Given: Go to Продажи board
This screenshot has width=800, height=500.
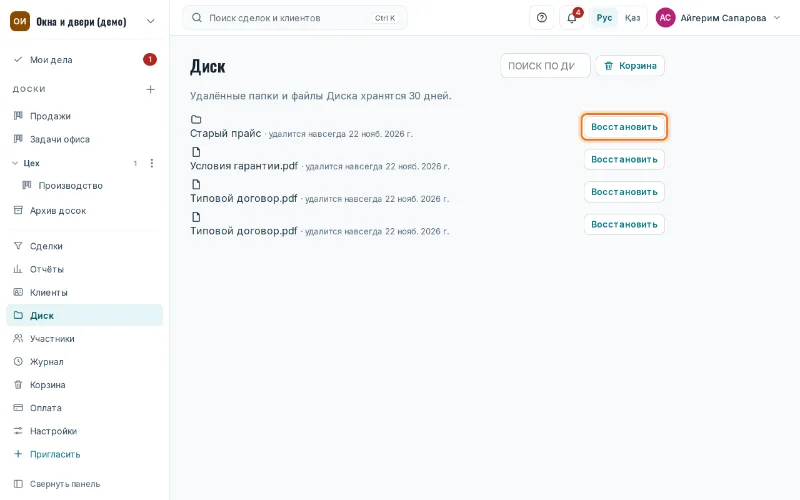Looking at the screenshot, I should click(84, 116).
